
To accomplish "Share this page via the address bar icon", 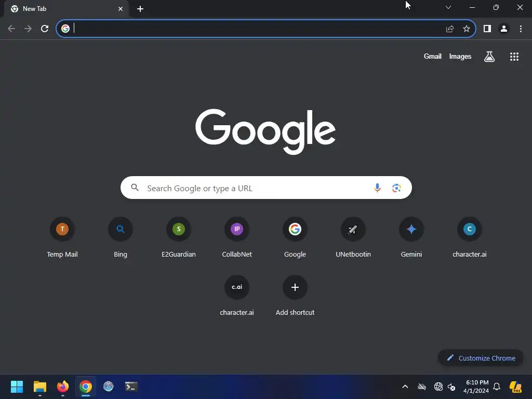I will pyautogui.click(x=450, y=29).
